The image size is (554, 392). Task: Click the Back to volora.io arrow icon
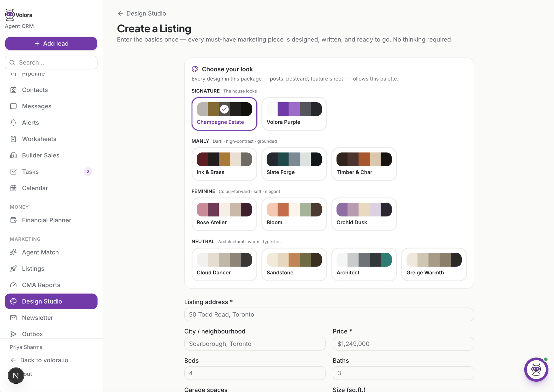point(13,360)
